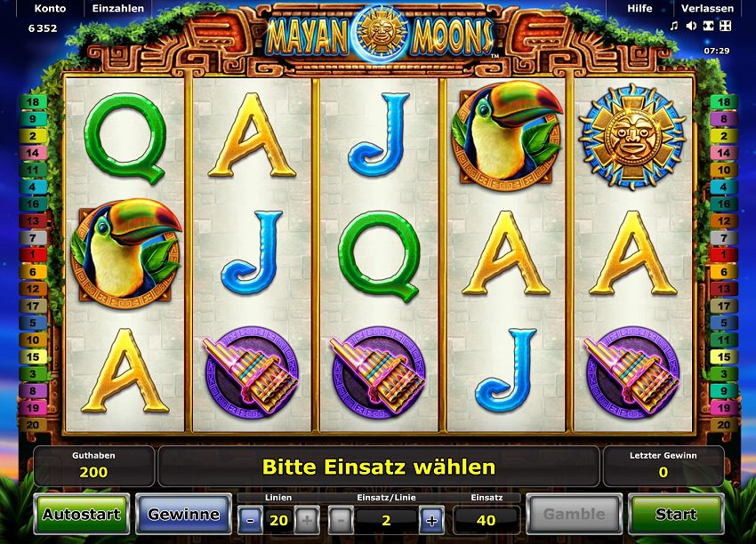Image resolution: width=756 pixels, height=544 pixels.
Task: Open the Hilfe help page
Action: coord(639,8)
